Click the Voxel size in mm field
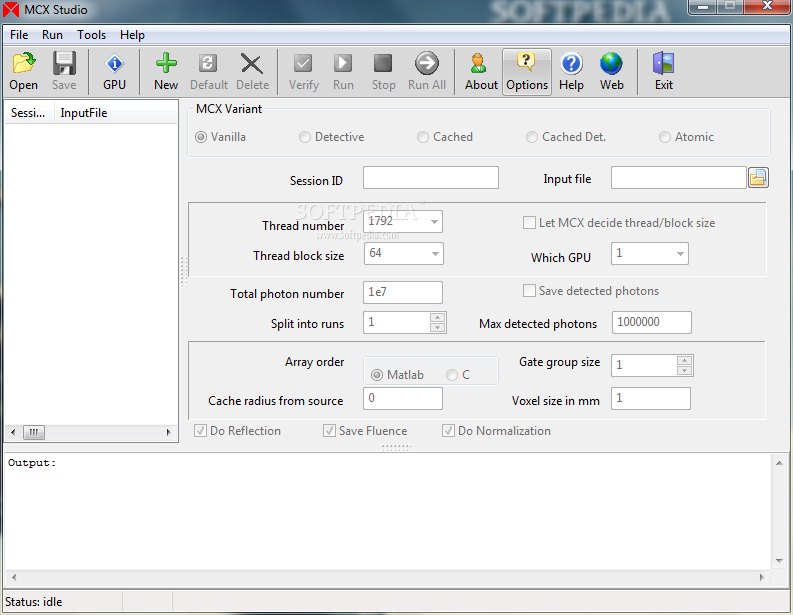 pyautogui.click(x=650, y=398)
